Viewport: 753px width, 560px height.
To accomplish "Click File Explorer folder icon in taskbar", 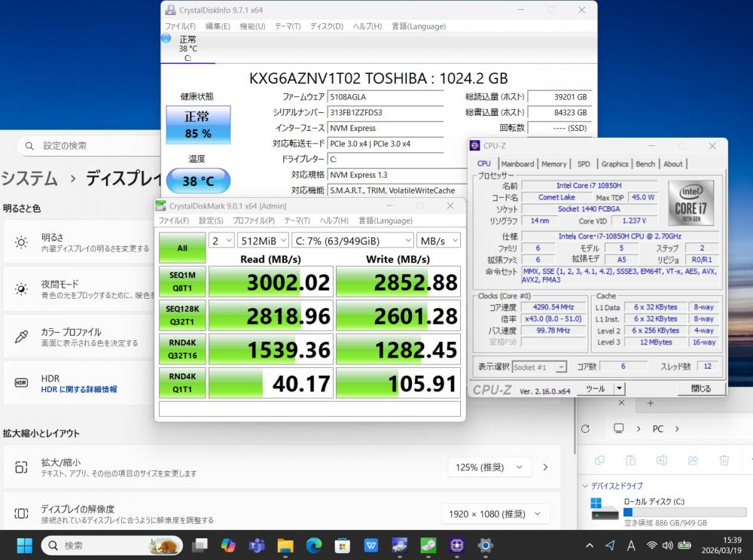I will 285,545.
